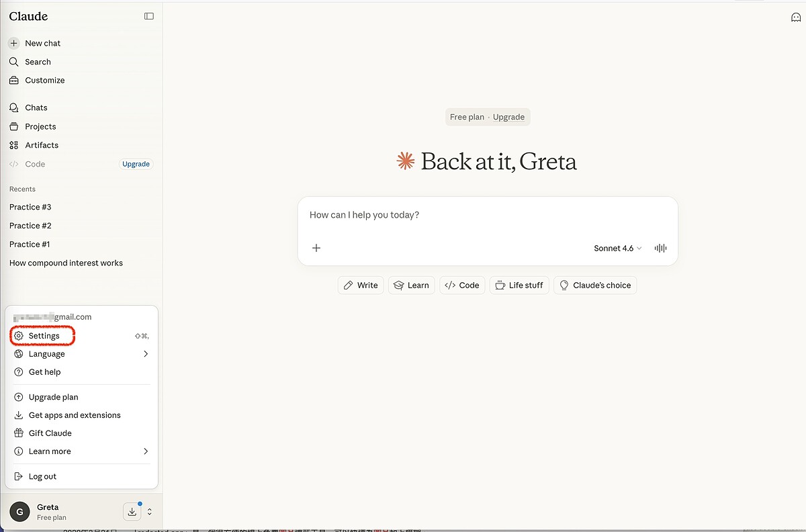This screenshot has height=532, width=806.
Task: Collapse the sidebar with the panel icon
Action: click(x=149, y=16)
